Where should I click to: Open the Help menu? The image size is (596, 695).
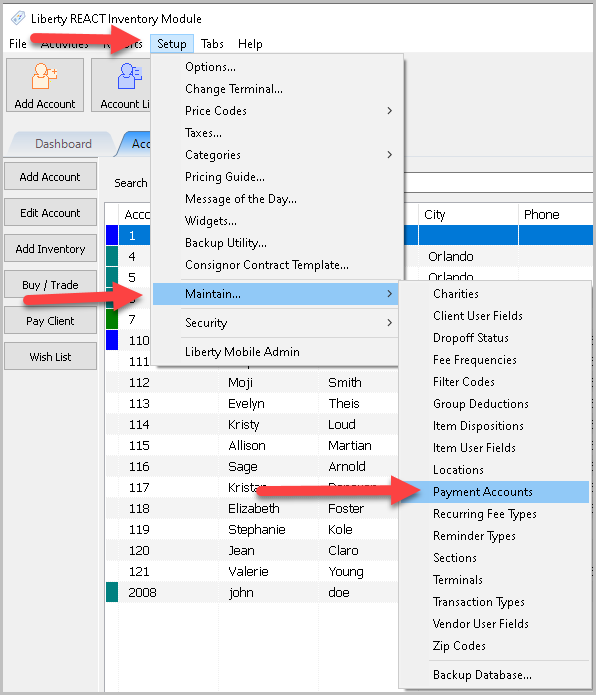pyautogui.click(x=250, y=44)
